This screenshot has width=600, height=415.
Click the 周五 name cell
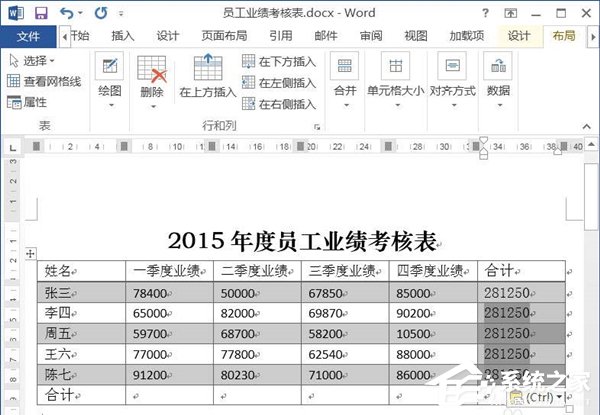click(x=82, y=334)
